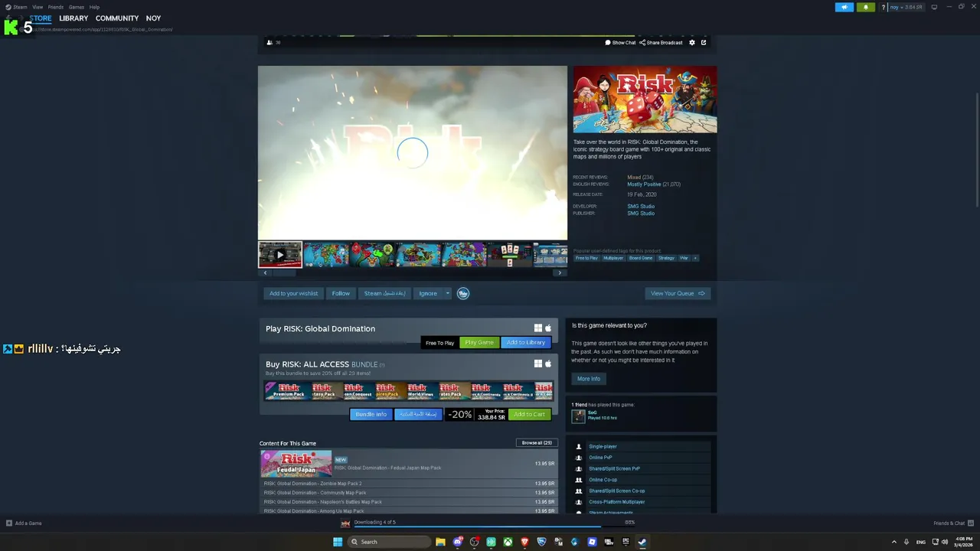Click the Single-player feature icon
Viewport: 980px width, 551px height.
pyautogui.click(x=579, y=446)
